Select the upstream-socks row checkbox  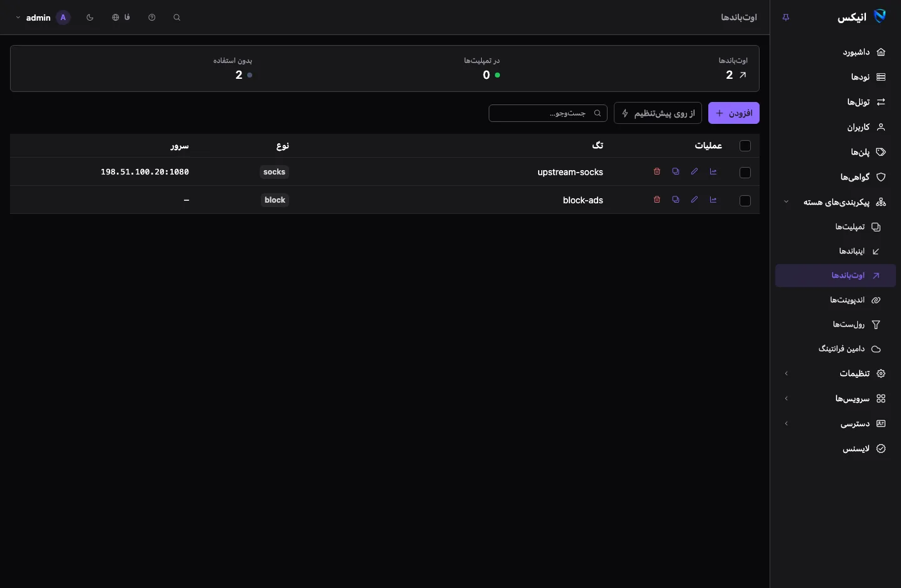coord(745,173)
